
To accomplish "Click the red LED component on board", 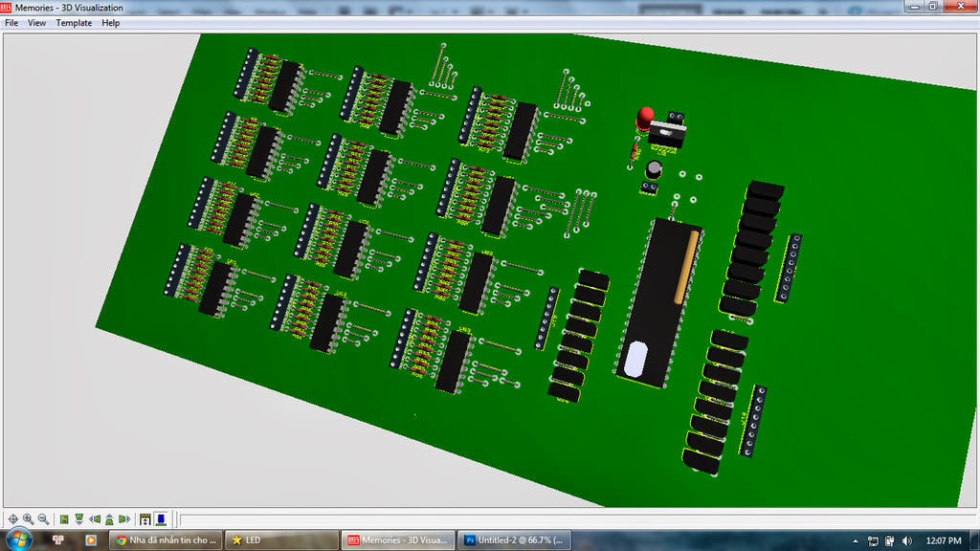I will click(x=644, y=118).
